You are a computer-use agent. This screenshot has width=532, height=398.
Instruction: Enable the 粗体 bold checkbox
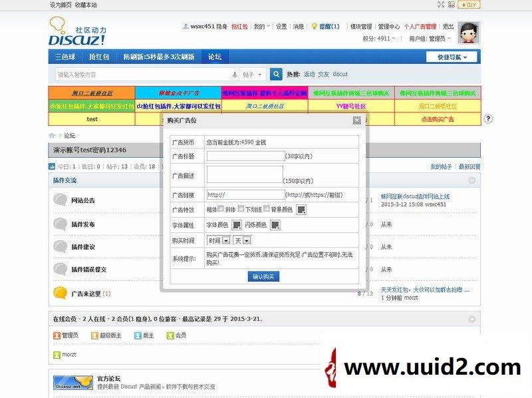pyautogui.click(x=220, y=210)
